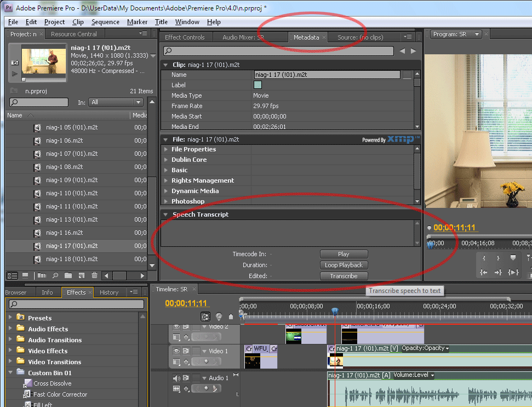532x407 pixels.
Task: Toggle Sync Lock on Video 1 track
Action: tap(186, 351)
